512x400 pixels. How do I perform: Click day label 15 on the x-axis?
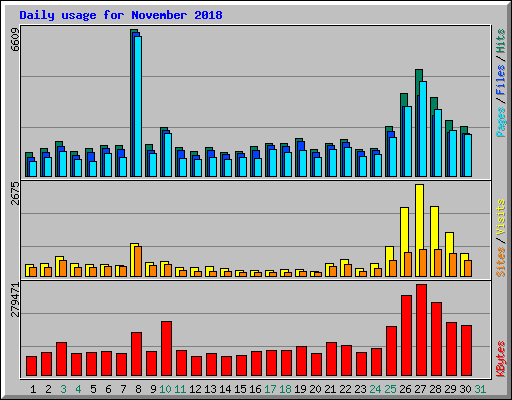[240, 389]
